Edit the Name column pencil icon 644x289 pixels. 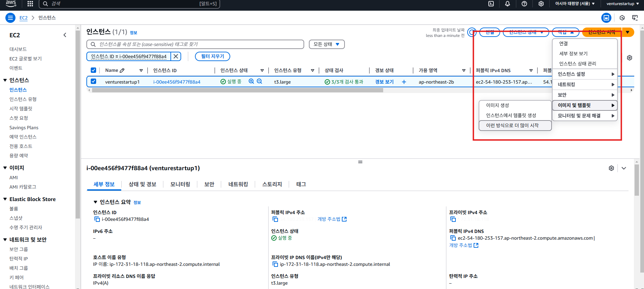coord(122,70)
